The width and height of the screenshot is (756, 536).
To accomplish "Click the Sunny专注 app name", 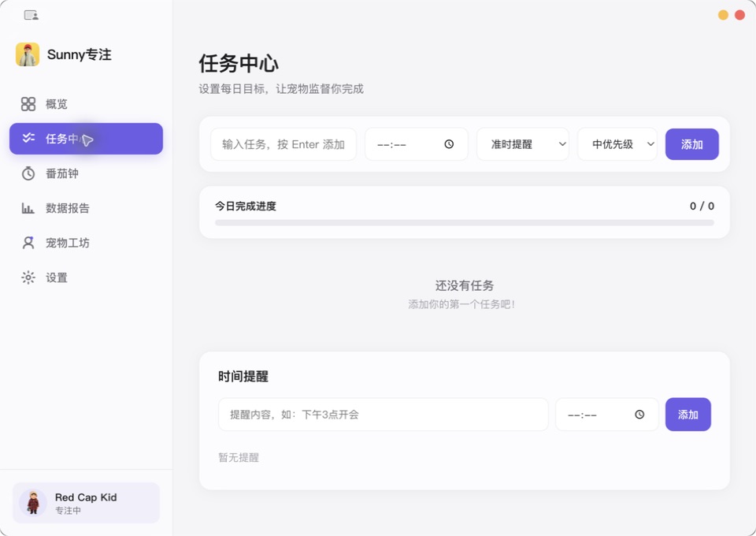I will 79,54.
